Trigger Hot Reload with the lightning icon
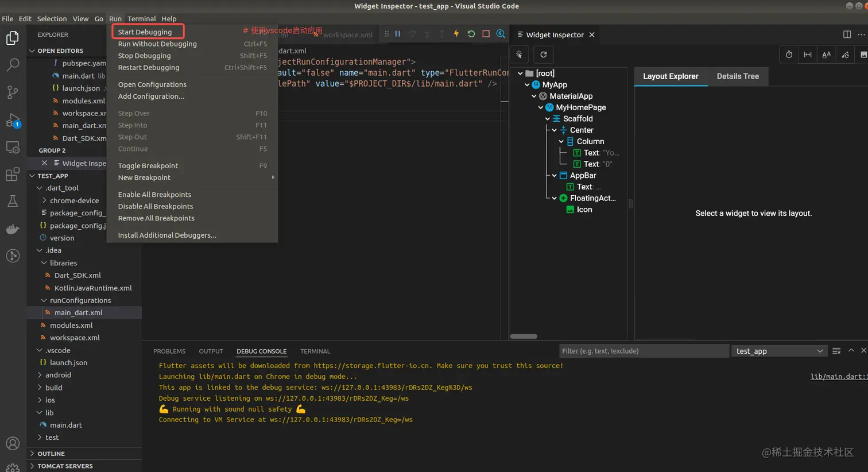This screenshot has width=868, height=472. tap(456, 34)
